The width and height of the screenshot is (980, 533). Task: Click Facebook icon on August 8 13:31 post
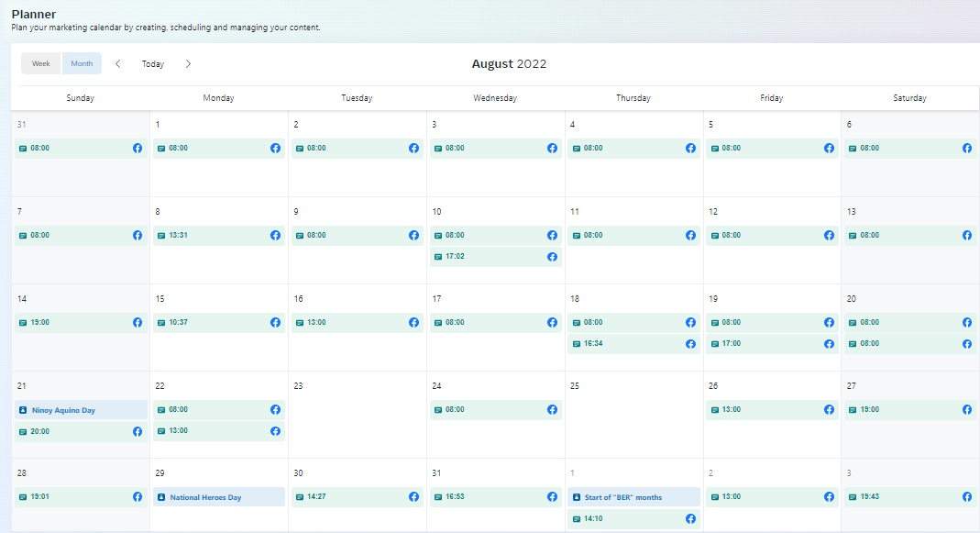(276, 235)
